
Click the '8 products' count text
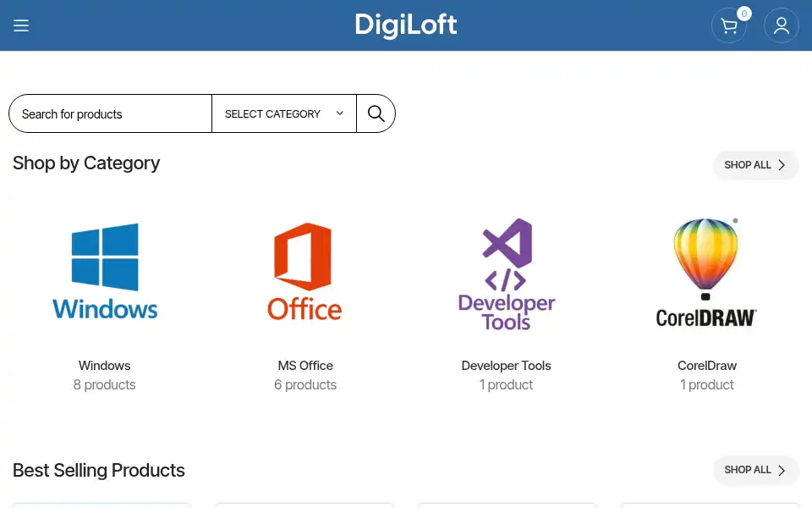105,384
